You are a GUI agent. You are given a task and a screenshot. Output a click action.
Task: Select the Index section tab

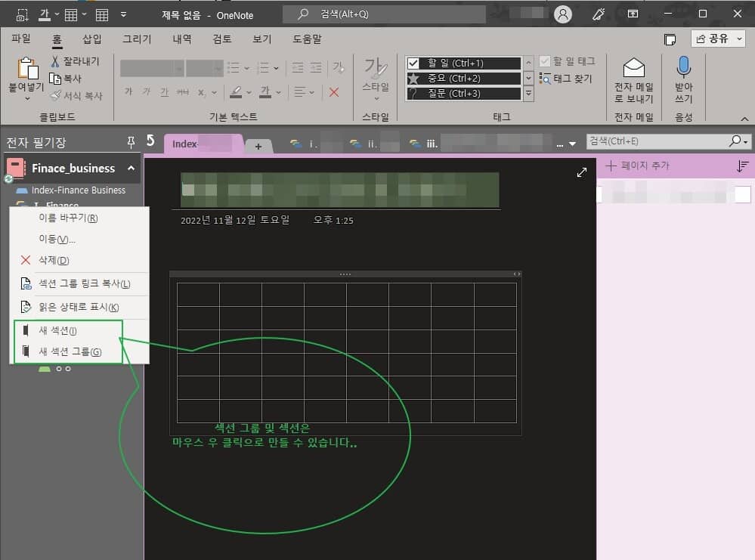[x=203, y=144]
